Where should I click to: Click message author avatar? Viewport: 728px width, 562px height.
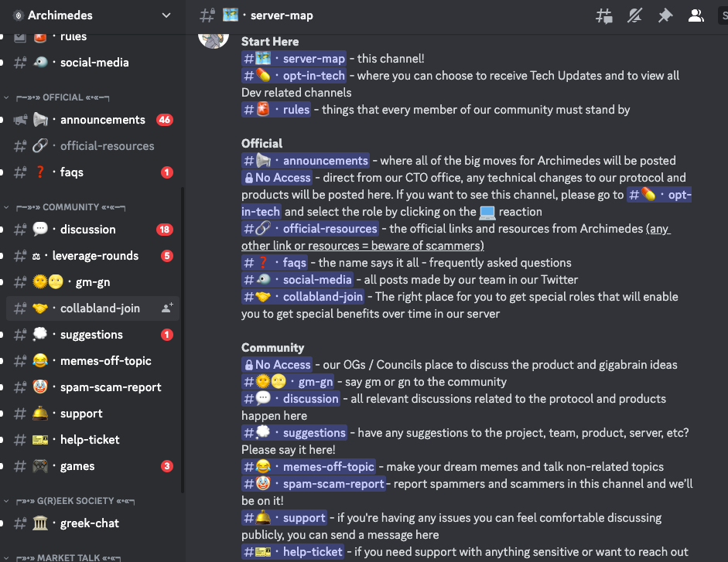214,38
